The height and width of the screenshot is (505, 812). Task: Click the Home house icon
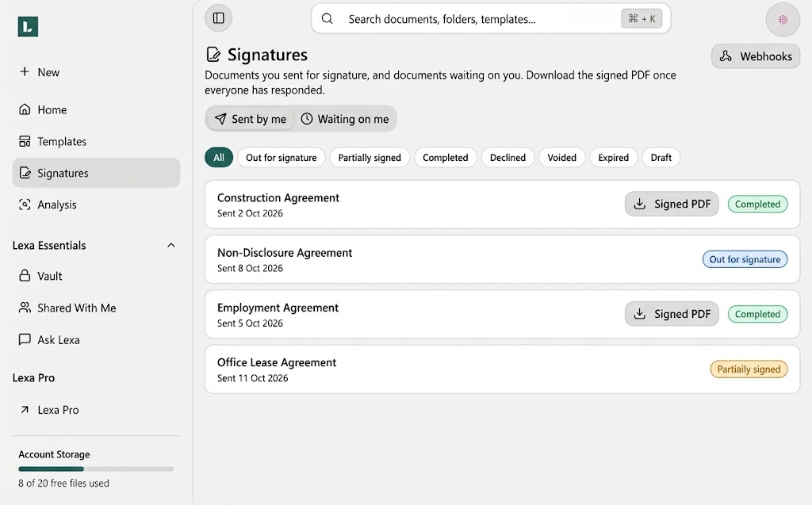coord(25,109)
